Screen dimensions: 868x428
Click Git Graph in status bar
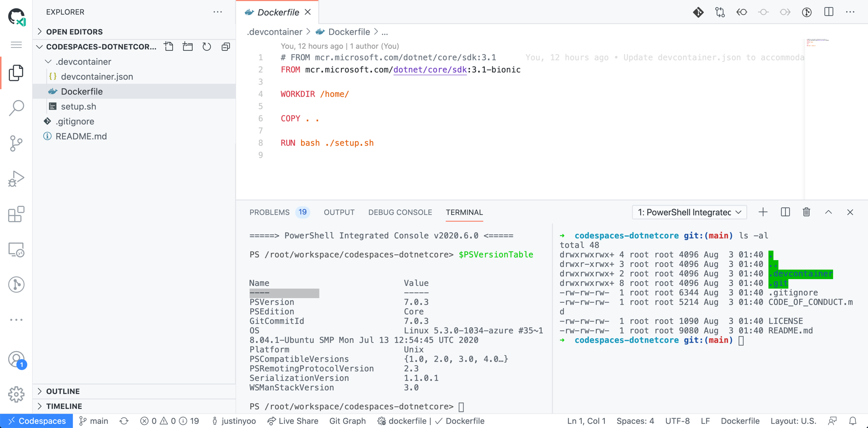point(347,421)
